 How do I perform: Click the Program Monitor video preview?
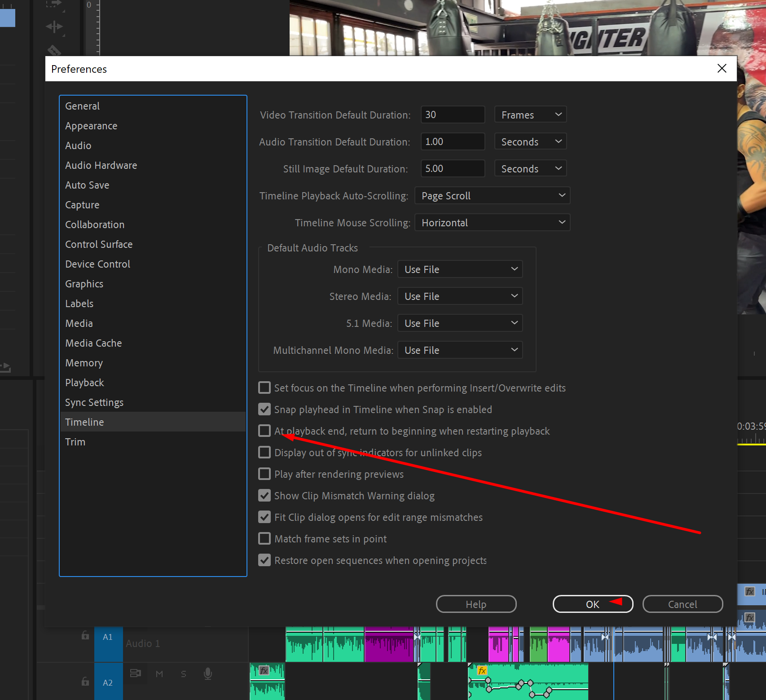point(528,28)
